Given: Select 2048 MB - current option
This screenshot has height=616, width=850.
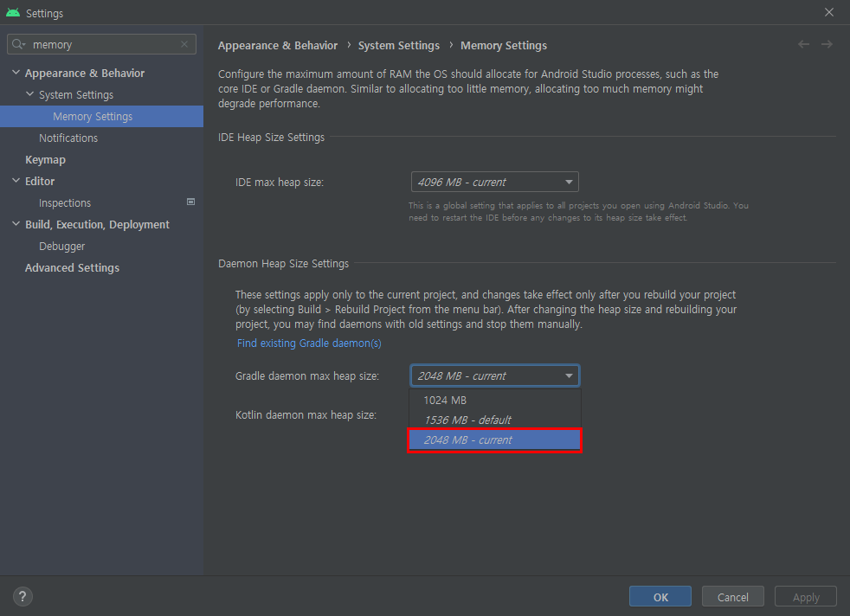Looking at the screenshot, I should coord(494,440).
